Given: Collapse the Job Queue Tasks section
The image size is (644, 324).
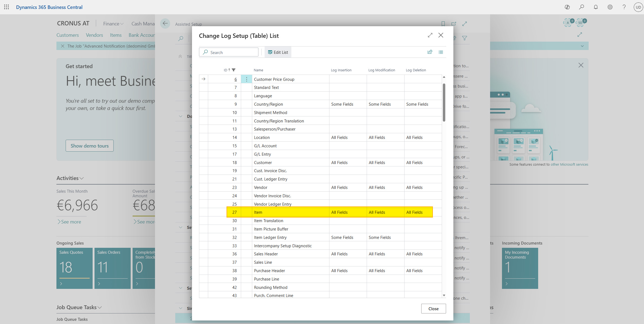Looking at the screenshot, I should (x=99, y=307).
